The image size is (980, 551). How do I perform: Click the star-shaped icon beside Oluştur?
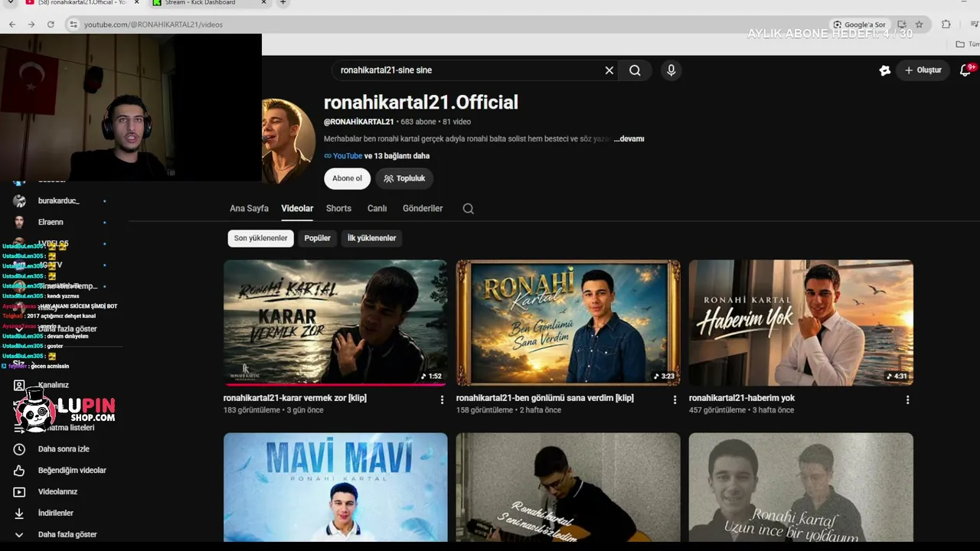click(x=885, y=70)
